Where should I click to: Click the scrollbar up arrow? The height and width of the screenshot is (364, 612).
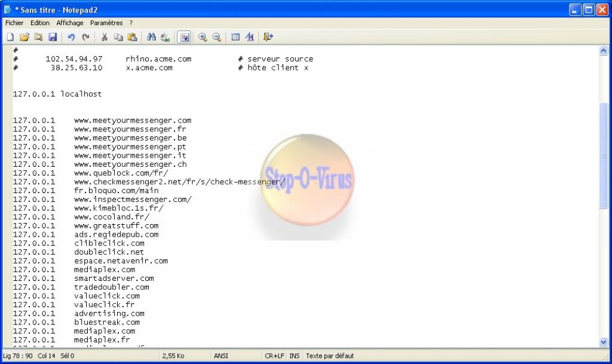(604, 51)
